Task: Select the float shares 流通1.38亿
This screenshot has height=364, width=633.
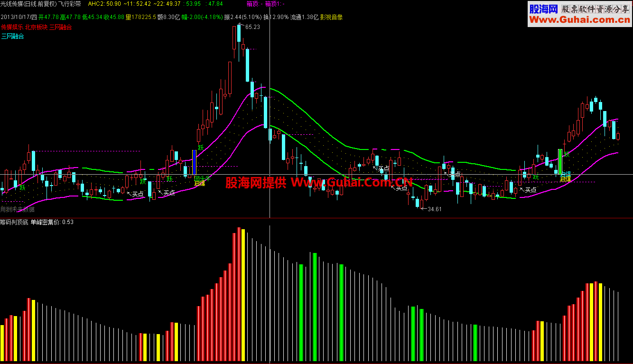Action: click(305, 17)
